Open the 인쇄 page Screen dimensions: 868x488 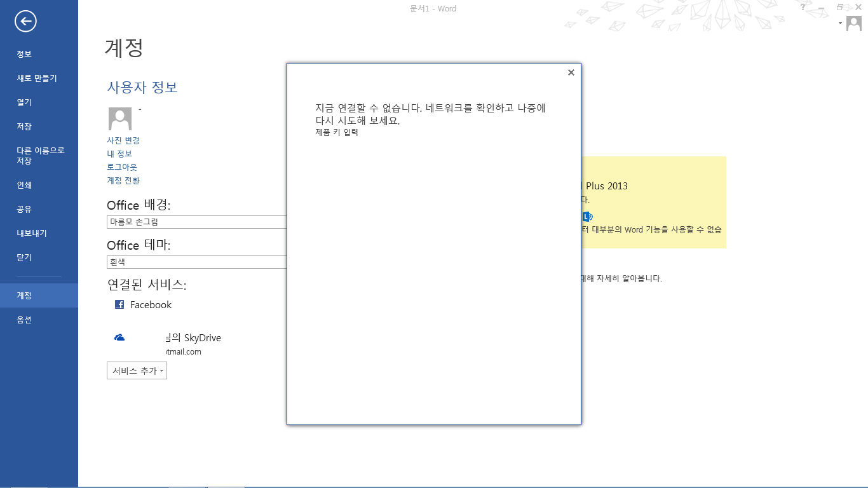pos(39,185)
